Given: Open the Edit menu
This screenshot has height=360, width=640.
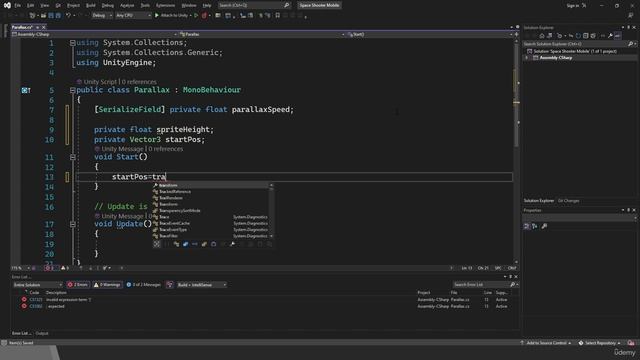Looking at the screenshot, I should (x=31, y=5).
